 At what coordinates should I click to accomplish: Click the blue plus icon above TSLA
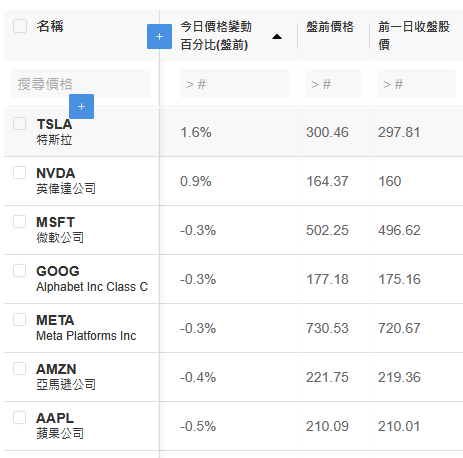81,106
